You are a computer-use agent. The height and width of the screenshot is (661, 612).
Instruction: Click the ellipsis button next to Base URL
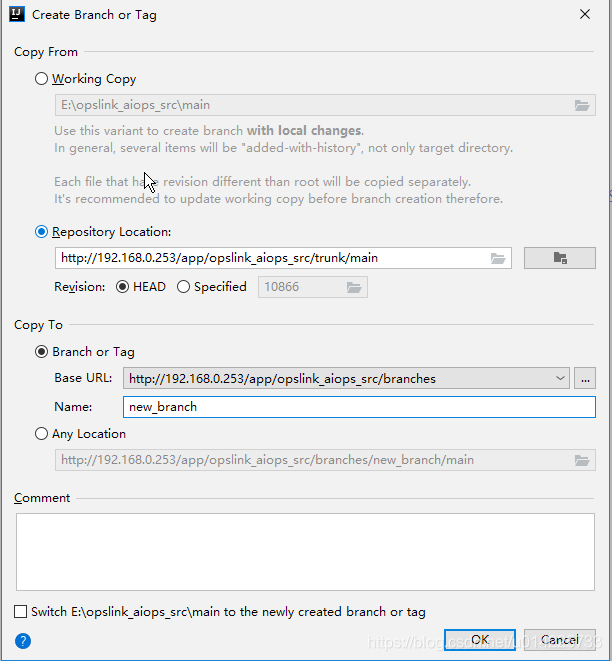click(x=585, y=379)
